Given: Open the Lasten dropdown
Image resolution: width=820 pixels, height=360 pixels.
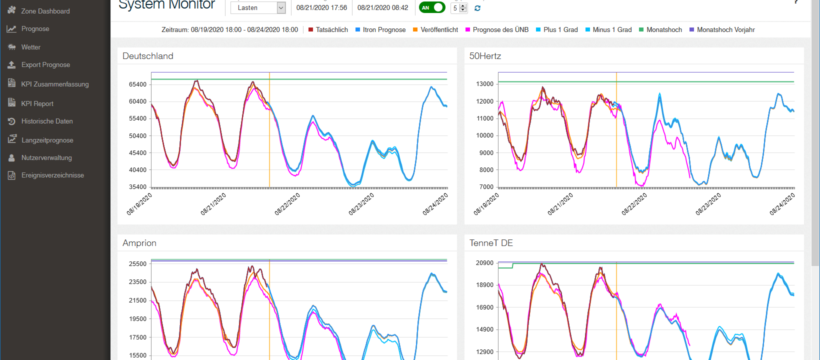Looking at the screenshot, I should click(258, 8).
